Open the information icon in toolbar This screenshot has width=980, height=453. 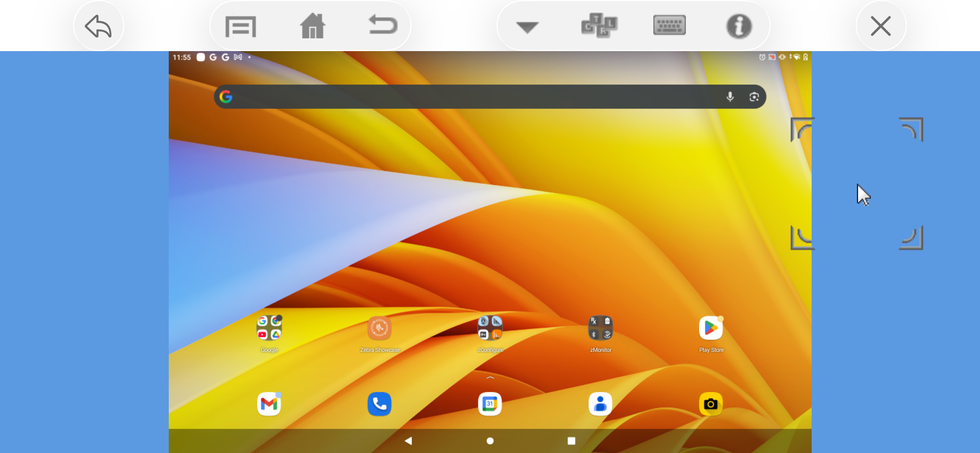tap(739, 26)
